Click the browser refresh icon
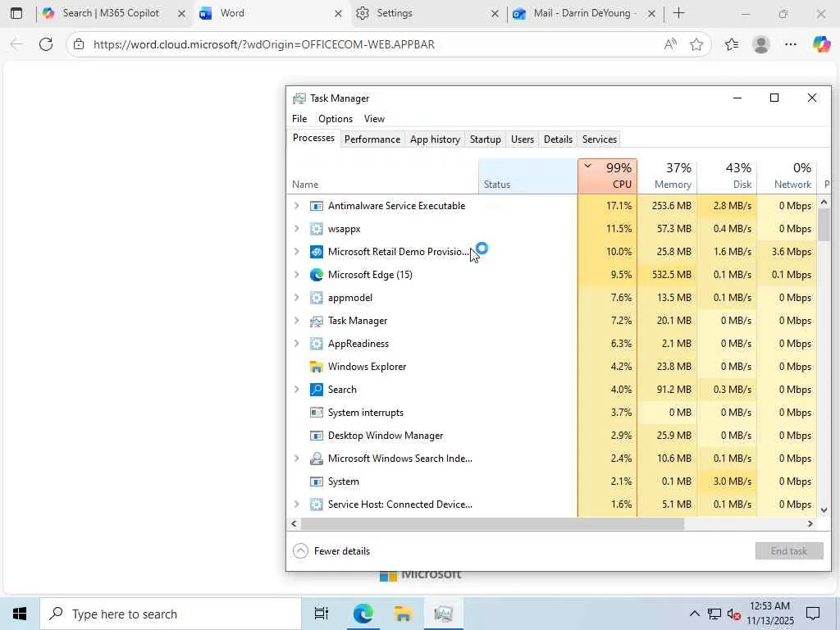The width and height of the screenshot is (840, 630). click(x=46, y=44)
